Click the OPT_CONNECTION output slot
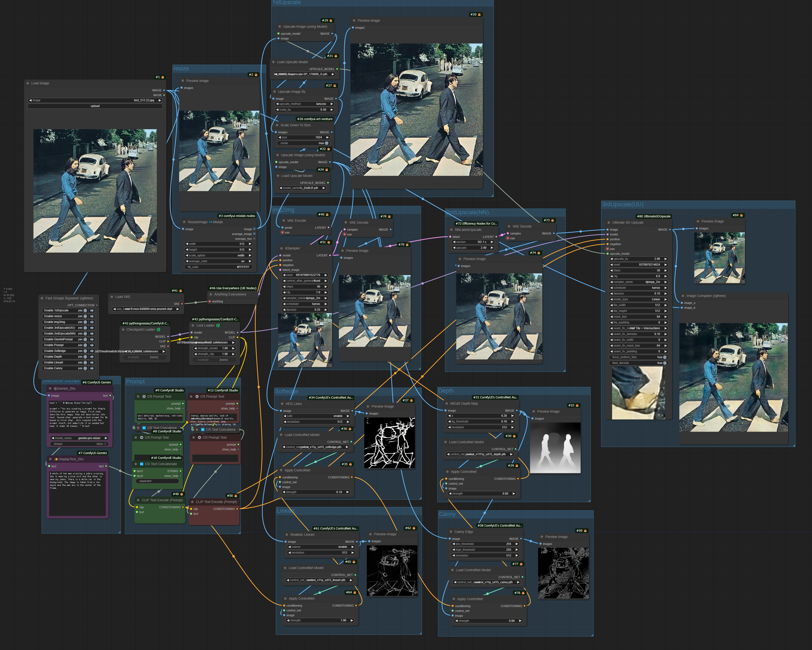Viewport: 812px width, 650px height. coord(97,305)
